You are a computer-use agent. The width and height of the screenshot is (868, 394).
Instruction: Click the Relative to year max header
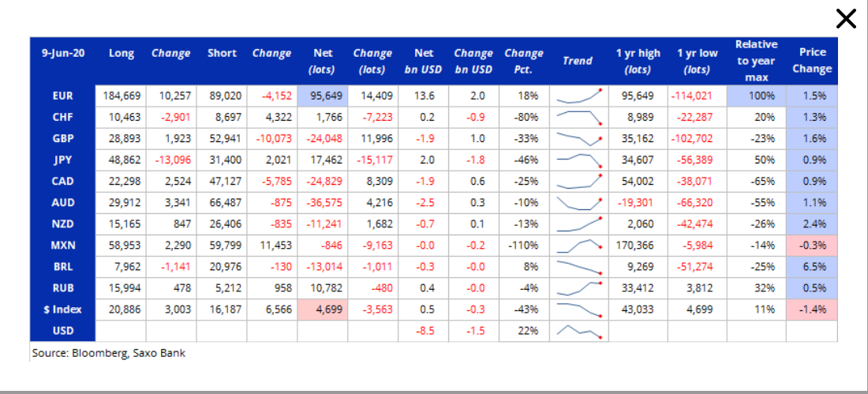[x=757, y=61]
